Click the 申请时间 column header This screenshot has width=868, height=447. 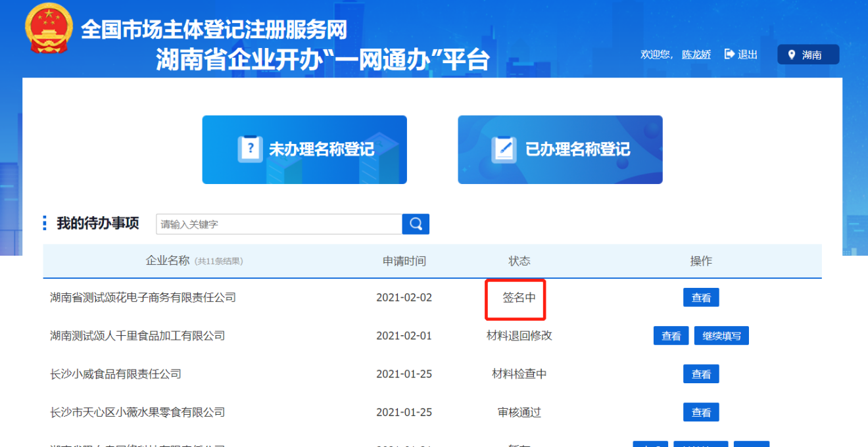click(404, 261)
